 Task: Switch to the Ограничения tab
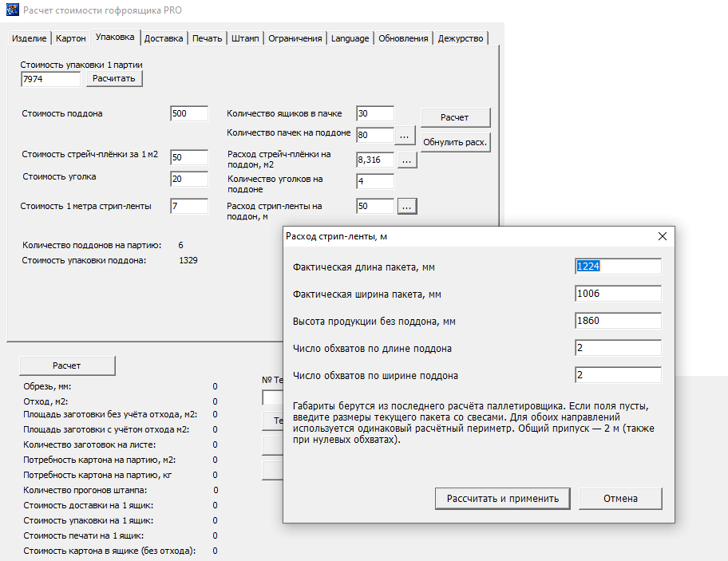pos(295,38)
